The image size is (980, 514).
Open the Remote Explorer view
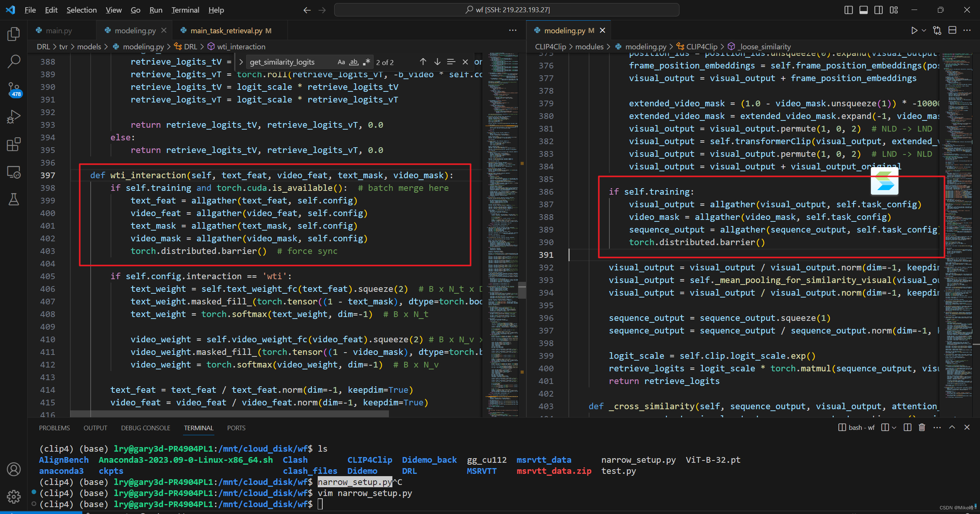[14, 172]
